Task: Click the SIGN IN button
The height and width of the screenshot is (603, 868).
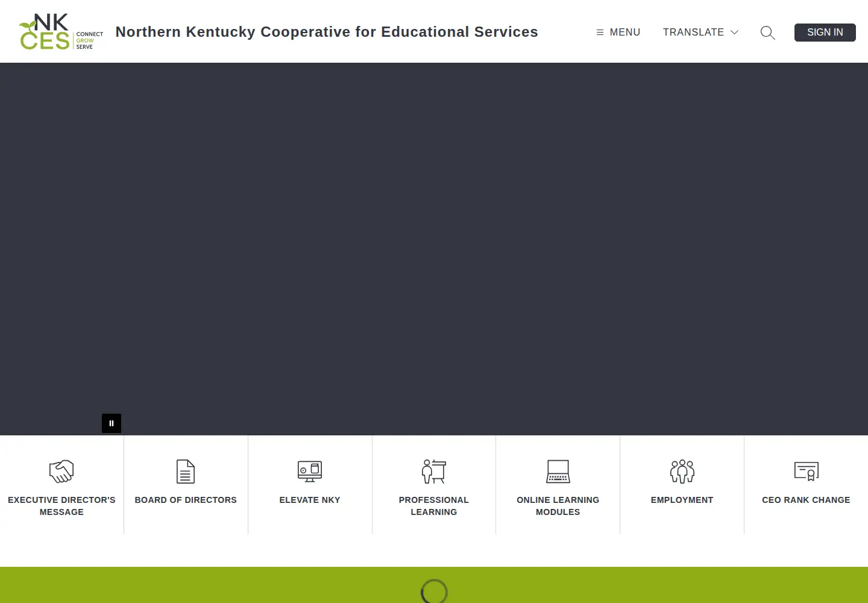Action: tap(825, 33)
